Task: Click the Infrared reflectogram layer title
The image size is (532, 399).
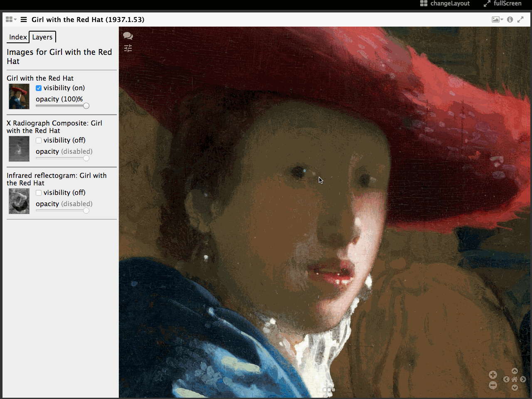Action: pos(57,179)
